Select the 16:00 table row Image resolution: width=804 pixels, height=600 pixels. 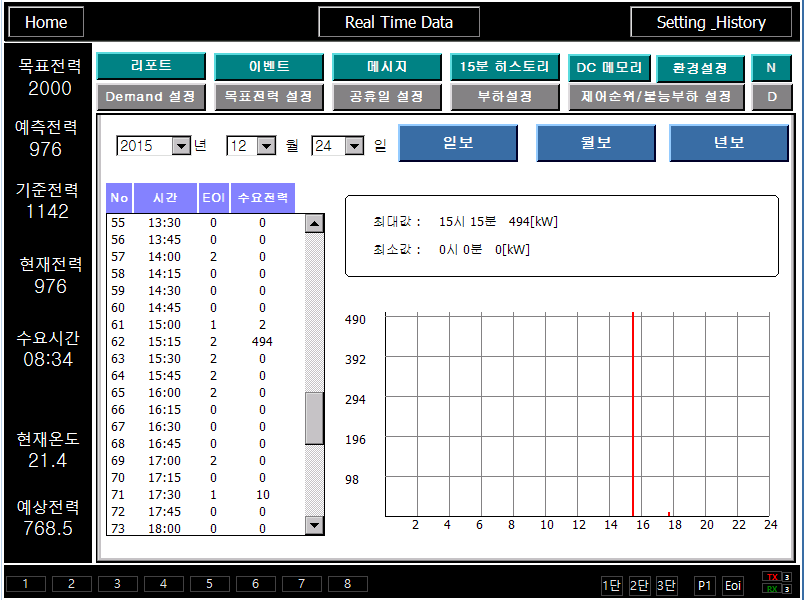206,392
